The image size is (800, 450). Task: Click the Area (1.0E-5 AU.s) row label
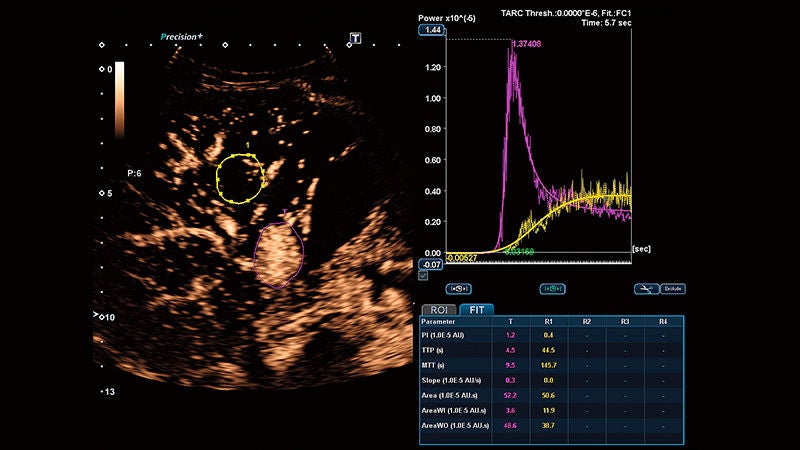[449, 395]
